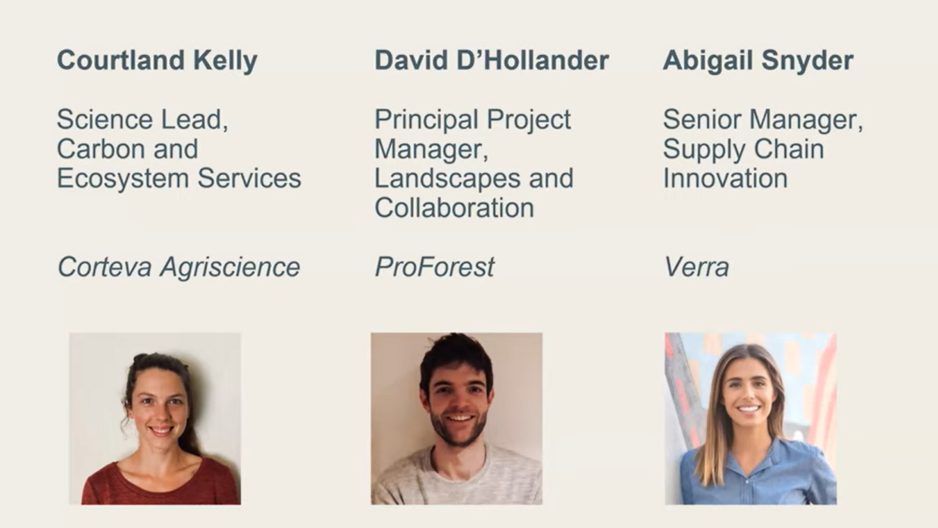The image size is (938, 528).
Task: Click the 'Landscapes and' text line
Action: (473, 179)
